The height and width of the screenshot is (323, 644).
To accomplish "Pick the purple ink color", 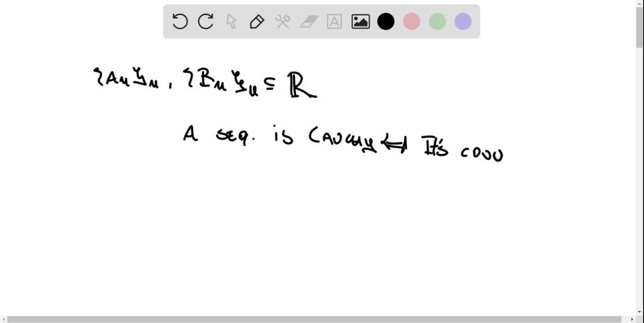I will (x=463, y=21).
